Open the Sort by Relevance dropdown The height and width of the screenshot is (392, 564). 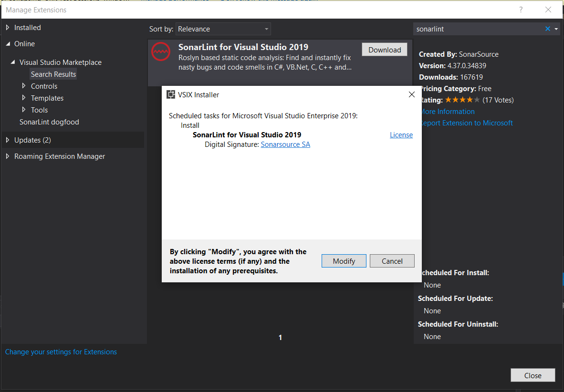point(223,29)
